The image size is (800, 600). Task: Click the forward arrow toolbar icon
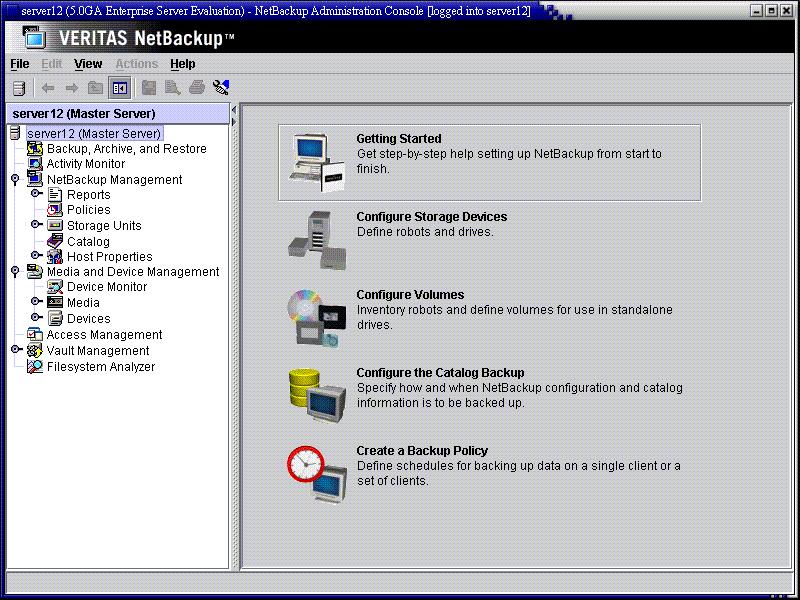71,88
